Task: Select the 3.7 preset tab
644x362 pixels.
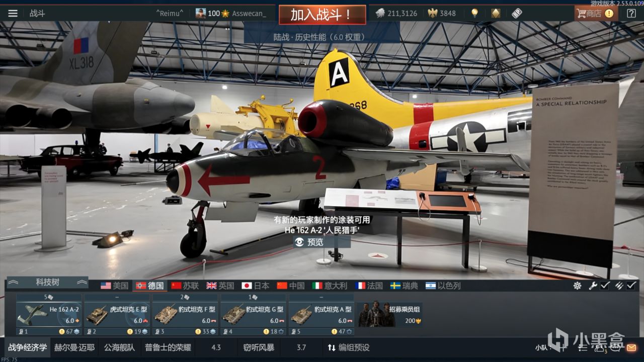Action: coord(301,347)
